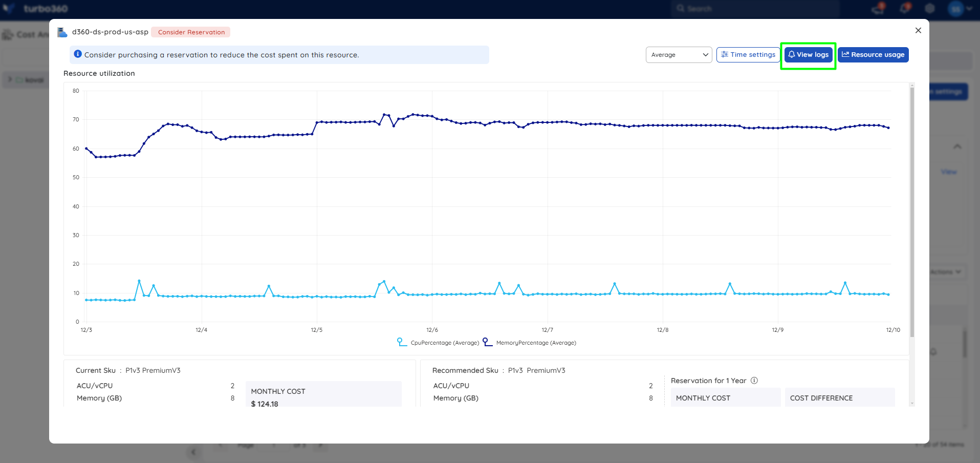Toggle CpuPercentage (Average) legend entry

point(438,343)
